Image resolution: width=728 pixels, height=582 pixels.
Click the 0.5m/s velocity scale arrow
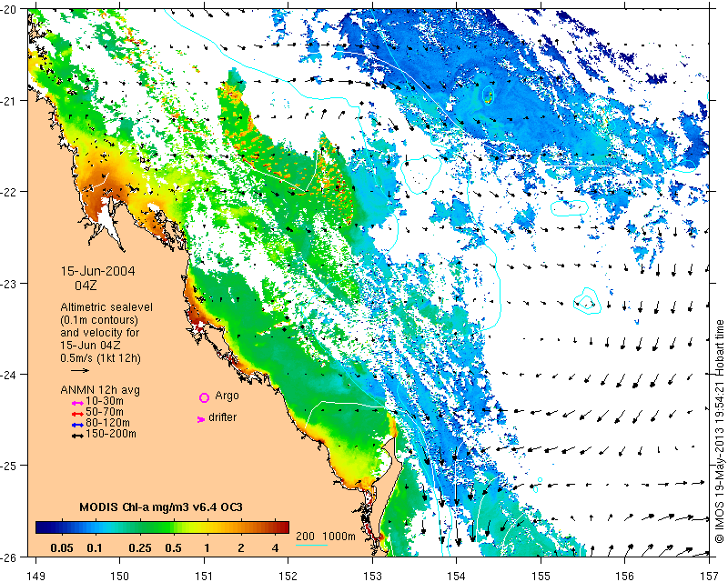coord(80,370)
